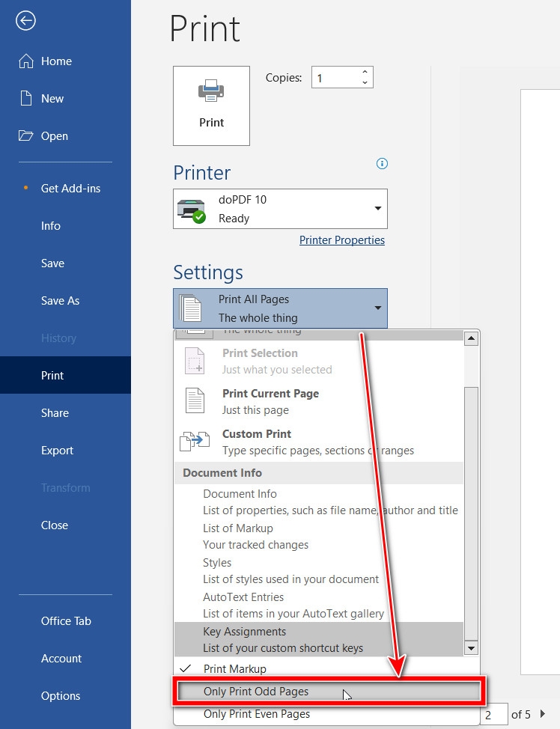The width and height of the screenshot is (560, 729).
Task: Collapse the Print All Pages dropdown
Action: pyautogui.click(x=280, y=308)
